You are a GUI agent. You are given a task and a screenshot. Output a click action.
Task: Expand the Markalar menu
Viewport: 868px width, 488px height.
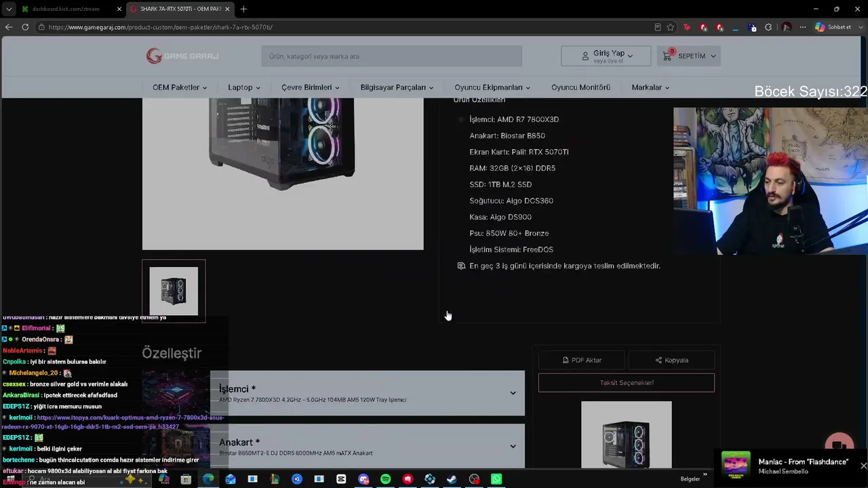coord(650,87)
